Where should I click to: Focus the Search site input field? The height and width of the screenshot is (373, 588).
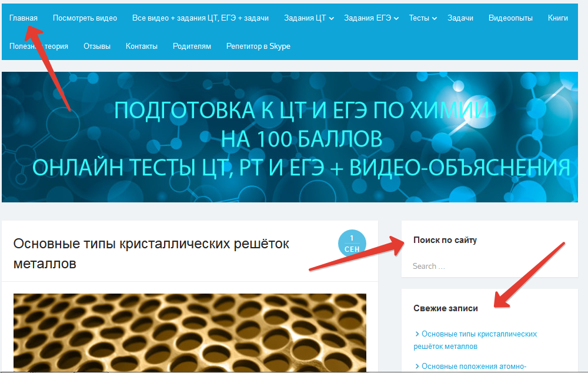coord(489,266)
